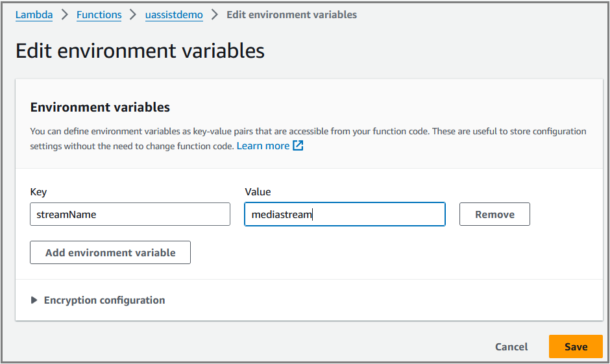The height and width of the screenshot is (364, 610).
Task: Click the 'Value' column label
Action: point(258,191)
